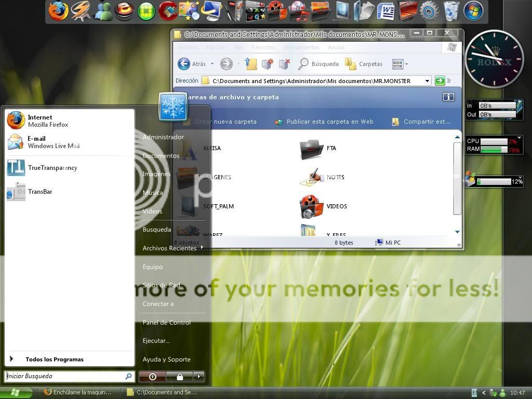Open Panel de Control from Start menu

tap(167, 323)
